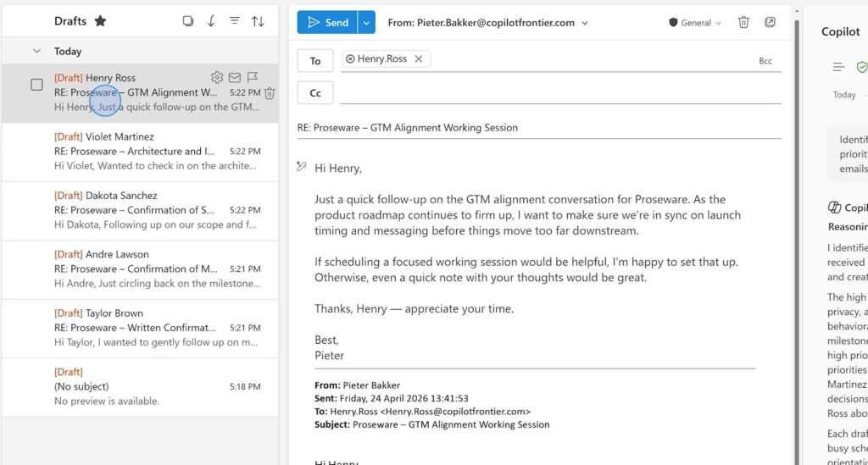Screen dimensions: 868x465
Task: Collapse the Today group in the message list
Action: click(36, 52)
